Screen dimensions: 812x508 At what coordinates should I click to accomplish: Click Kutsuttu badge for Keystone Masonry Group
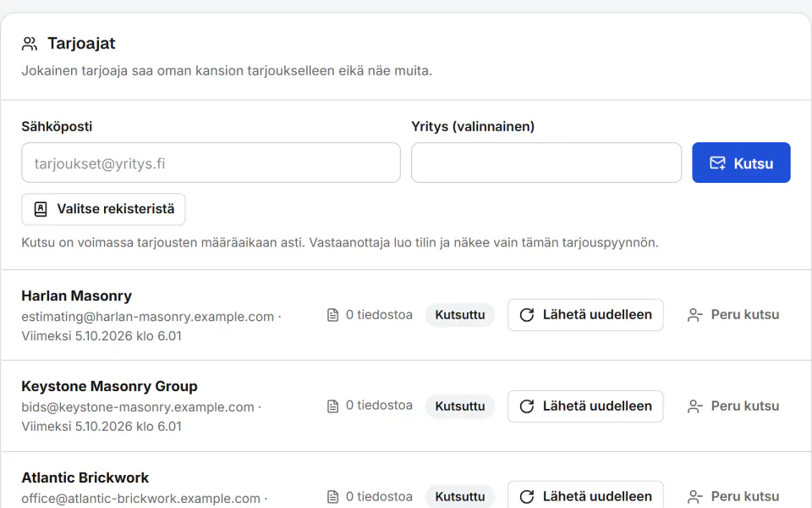[x=460, y=406]
